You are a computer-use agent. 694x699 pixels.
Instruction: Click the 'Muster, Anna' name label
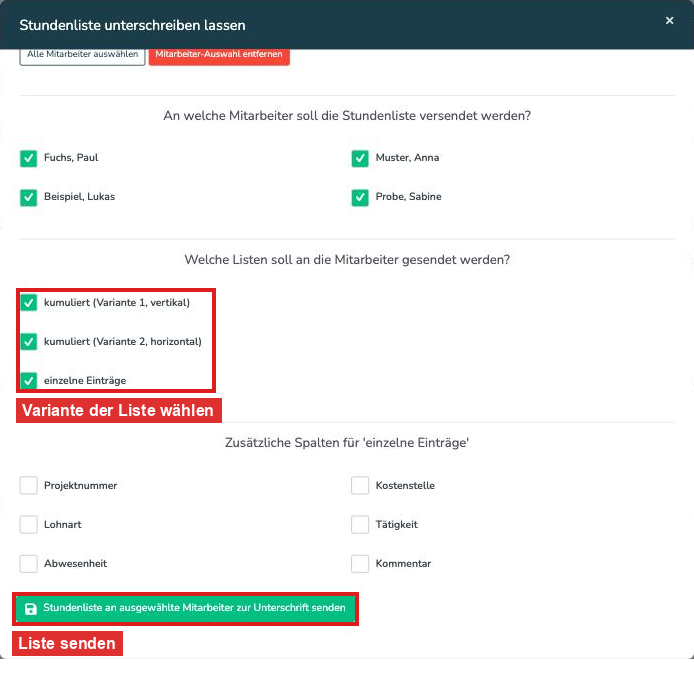coord(407,157)
